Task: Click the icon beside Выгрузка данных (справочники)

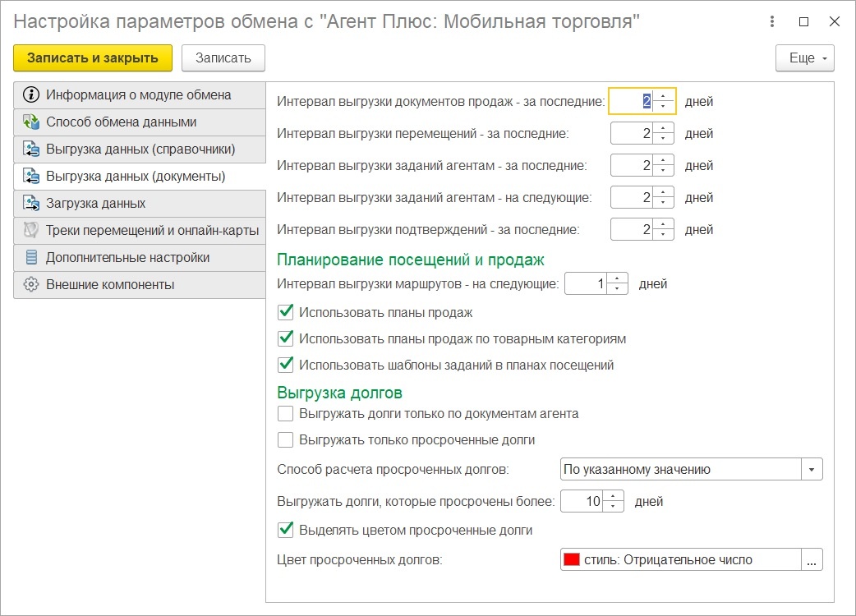Action: [31, 149]
